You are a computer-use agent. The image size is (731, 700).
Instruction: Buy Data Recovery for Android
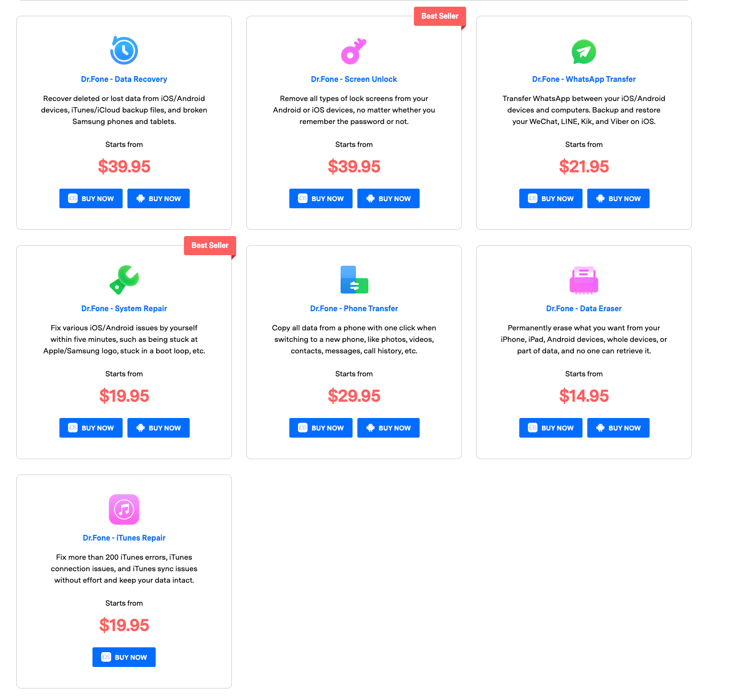point(159,199)
